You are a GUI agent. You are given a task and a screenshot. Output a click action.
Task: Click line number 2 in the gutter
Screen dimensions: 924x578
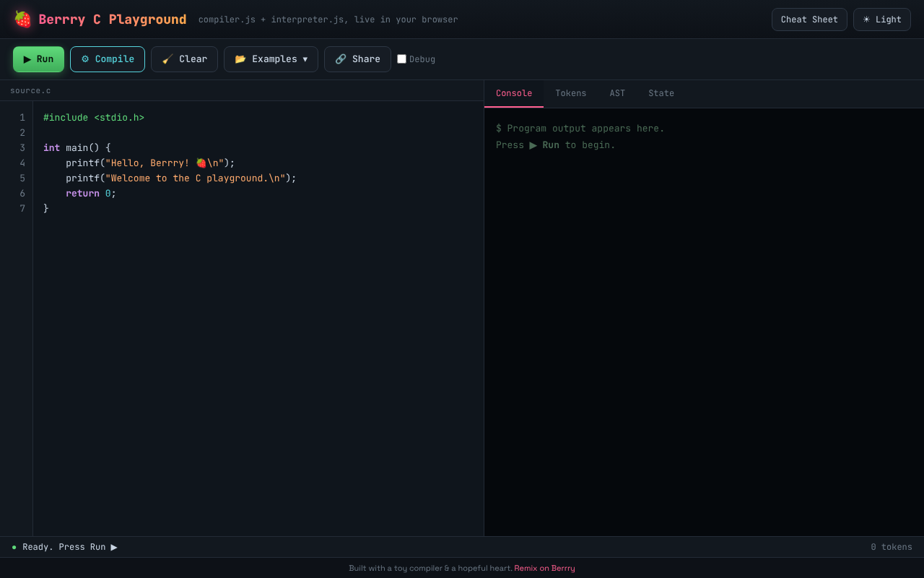(22, 132)
